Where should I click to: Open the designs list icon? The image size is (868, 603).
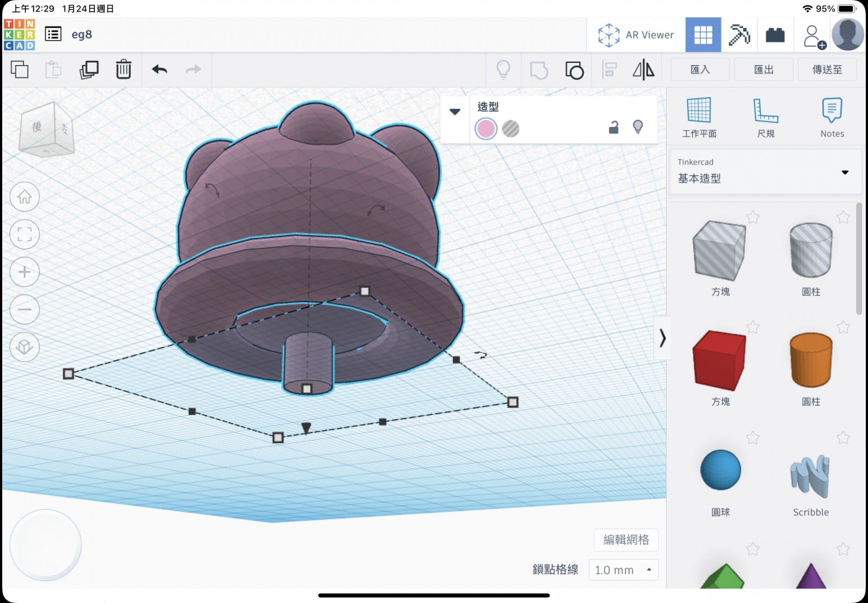coord(53,35)
